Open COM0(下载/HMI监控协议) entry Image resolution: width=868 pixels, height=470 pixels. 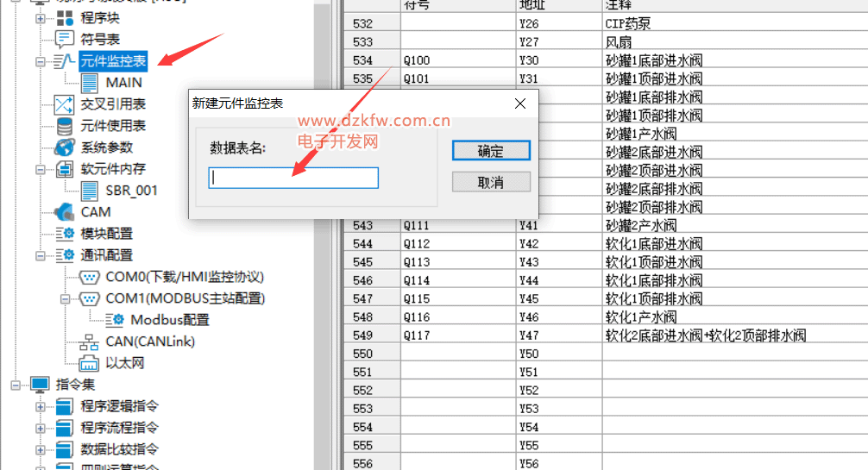[x=184, y=277]
